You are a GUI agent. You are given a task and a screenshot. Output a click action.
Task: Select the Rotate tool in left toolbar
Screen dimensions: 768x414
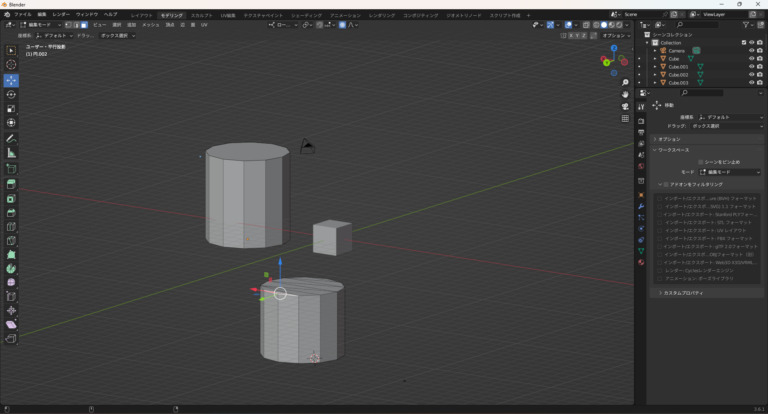point(11,94)
